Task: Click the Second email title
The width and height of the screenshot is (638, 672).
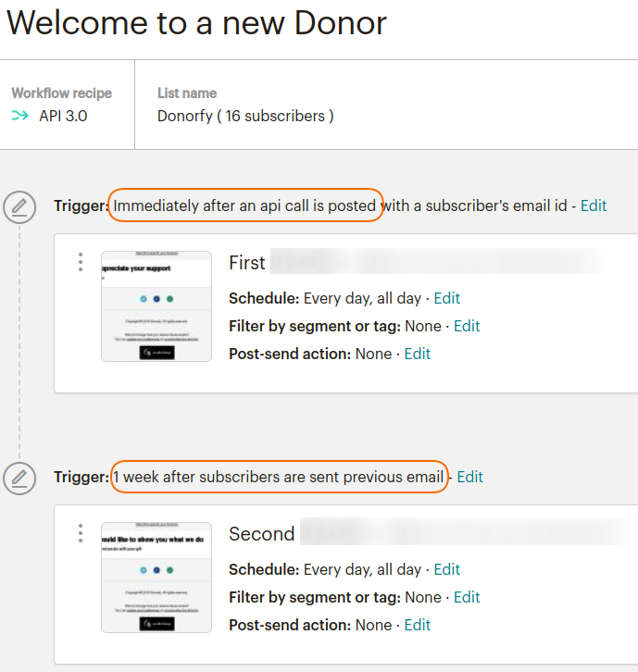Action: point(261,534)
